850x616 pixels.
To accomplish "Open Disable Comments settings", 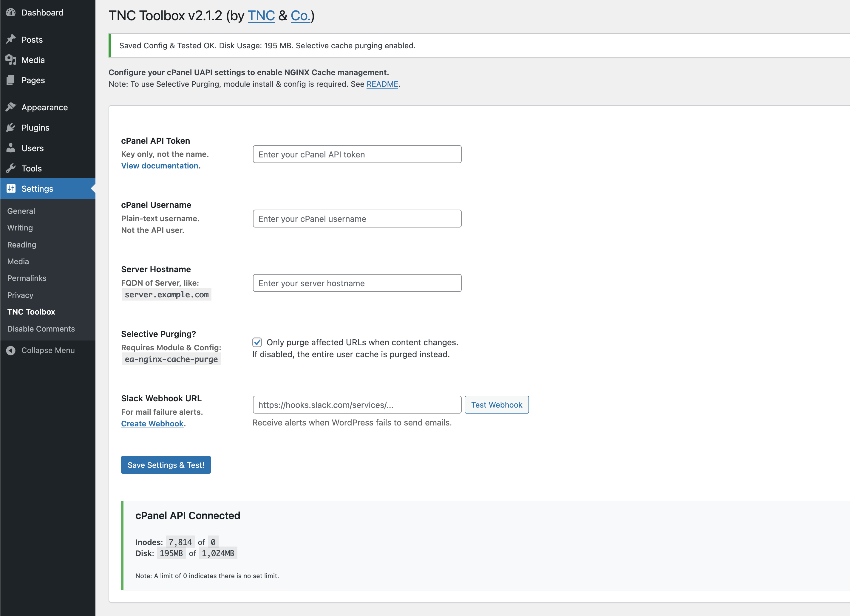I will [41, 329].
